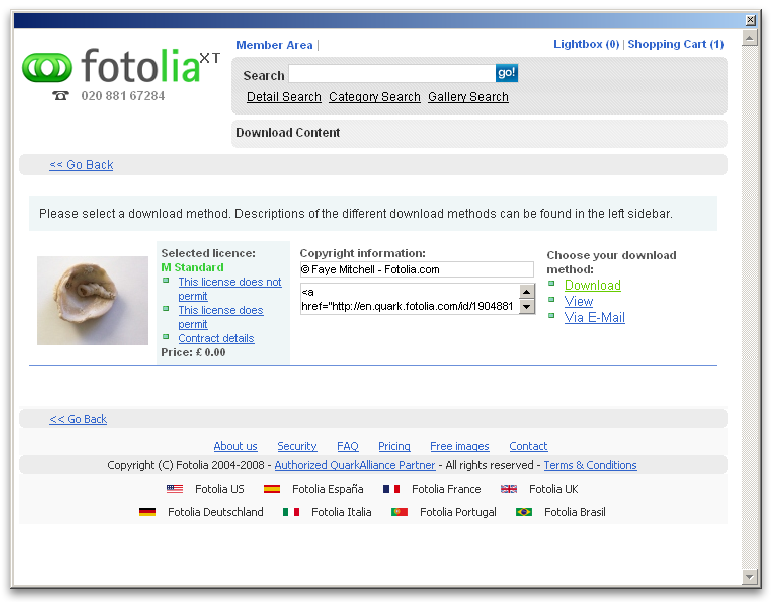The image size is (774, 602).
Task: Open Category Search
Action: 375,97
